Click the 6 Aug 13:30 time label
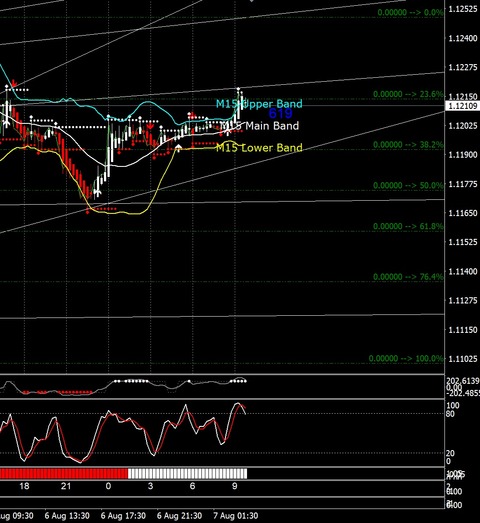Screen dimensions: 480x523 click(x=67, y=516)
